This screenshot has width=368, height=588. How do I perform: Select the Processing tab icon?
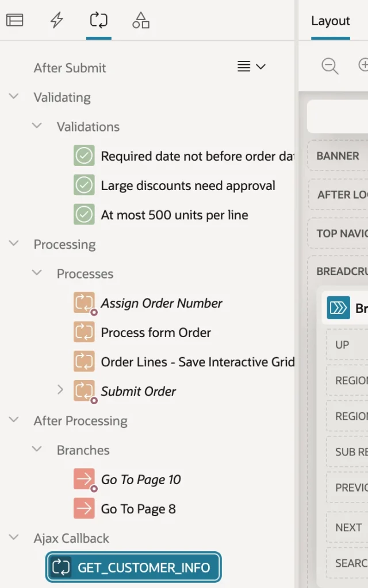pos(99,20)
